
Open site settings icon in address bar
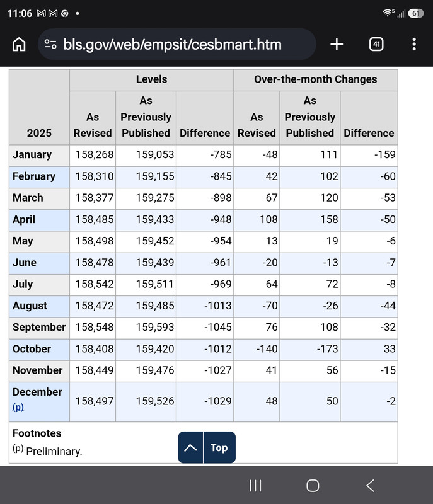tap(50, 44)
